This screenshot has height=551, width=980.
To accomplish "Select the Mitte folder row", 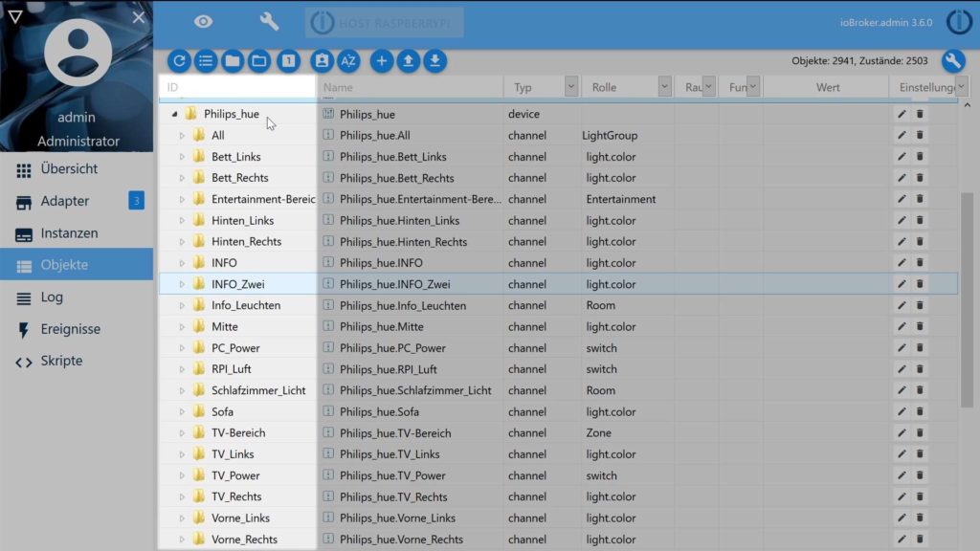I will (237, 326).
